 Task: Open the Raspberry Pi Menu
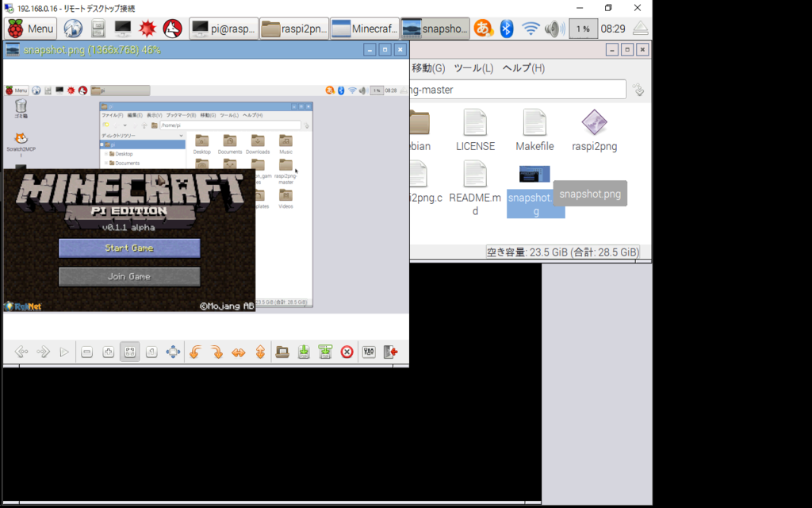click(31, 29)
